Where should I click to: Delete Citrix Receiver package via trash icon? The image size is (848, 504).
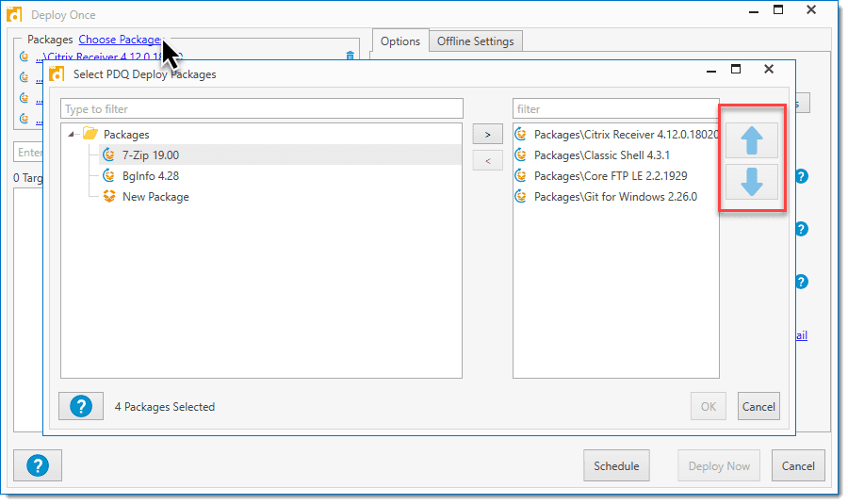[350, 57]
